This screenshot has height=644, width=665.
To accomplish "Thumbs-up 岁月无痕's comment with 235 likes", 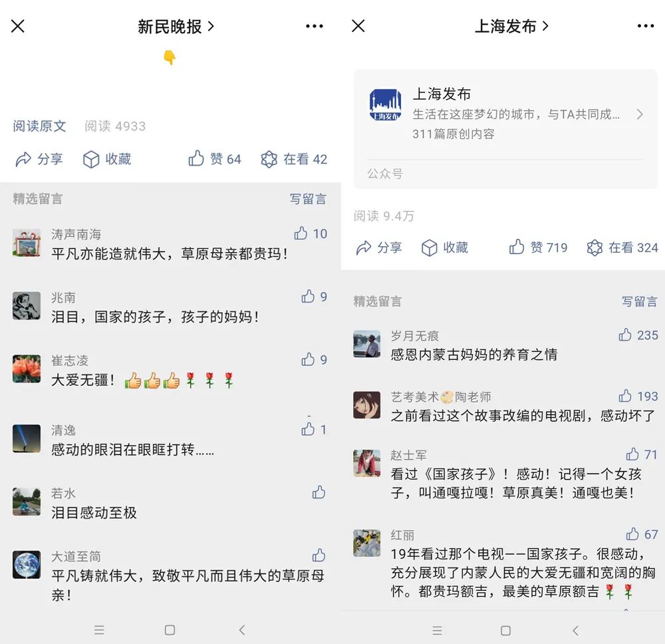I will pyautogui.click(x=624, y=335).
